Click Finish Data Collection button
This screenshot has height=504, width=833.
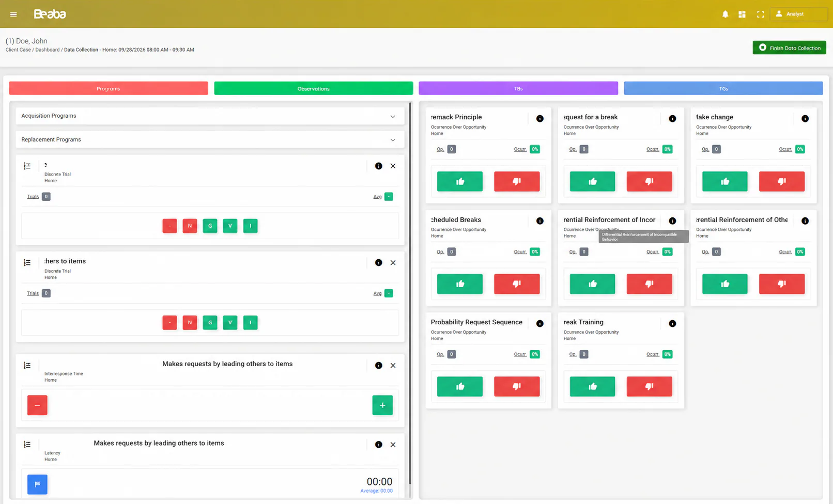(789, 48)
